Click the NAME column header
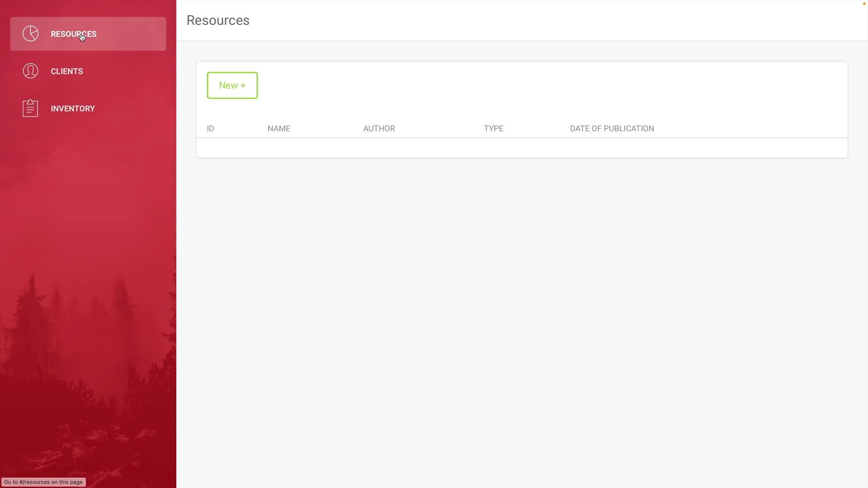This screenshot has height=488, width=868. click(x=278, y=129)
